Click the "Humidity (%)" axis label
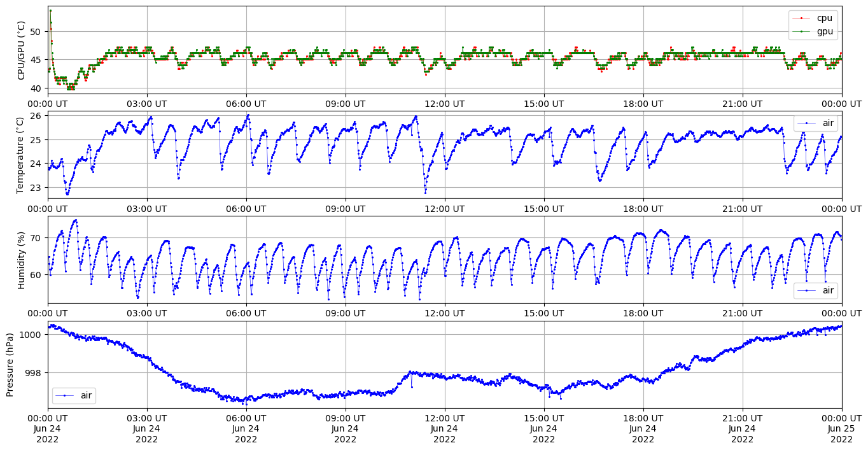This screenshot has width=868, height=450. coord(21,259)
